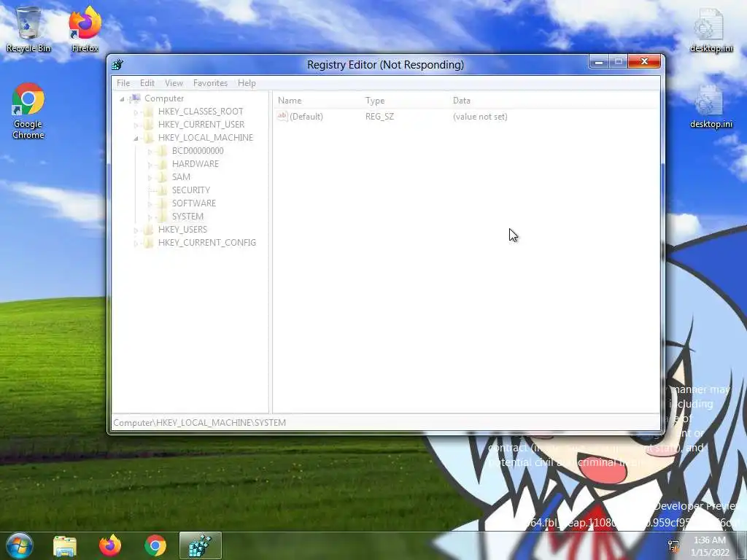Image resolution: width=747 pixels, height=560 pixels.
Task: Expand the HARDWARE key arrow
Action: pos(150,164)
